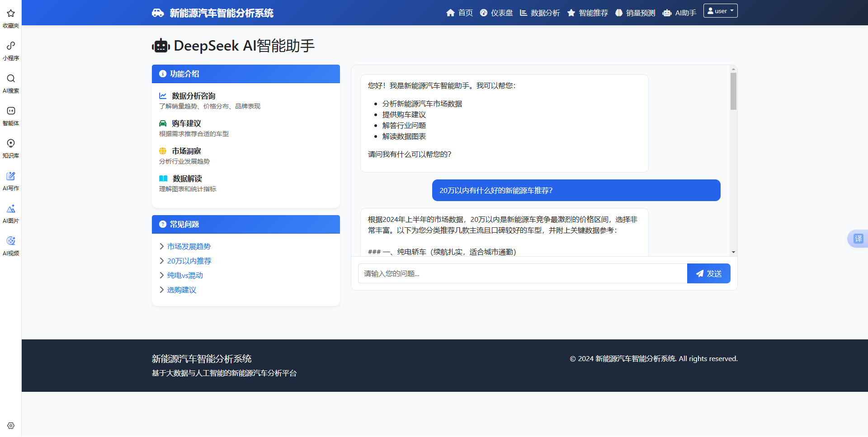Open the 收藏夹 star icon in sidebar
The image size is (868, 437).
point(11,13)
